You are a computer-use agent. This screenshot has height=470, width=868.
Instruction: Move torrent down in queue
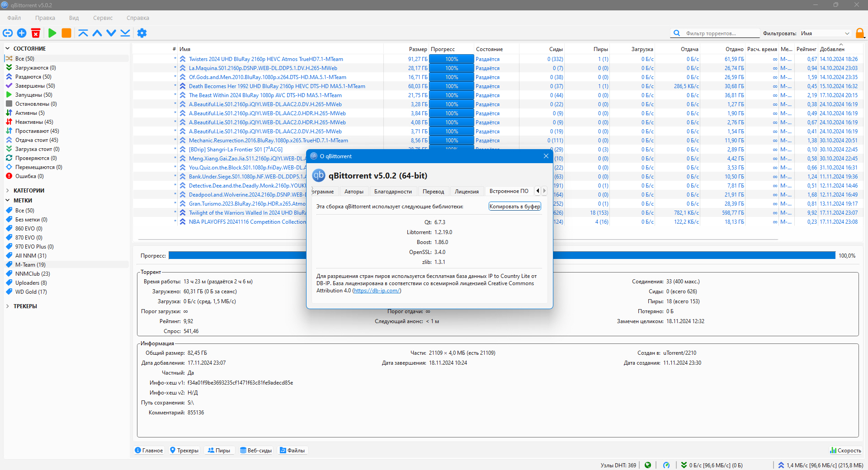coord(111,33)
